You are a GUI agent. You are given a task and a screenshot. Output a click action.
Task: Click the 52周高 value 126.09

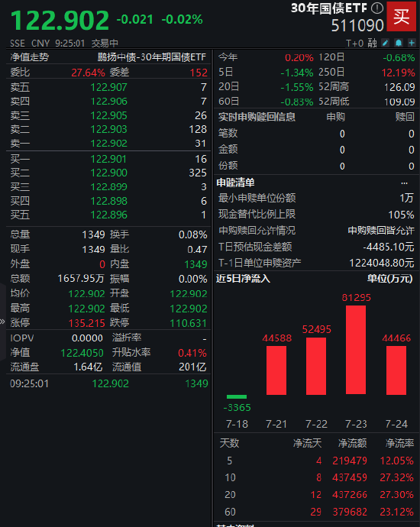pos(399,87)
